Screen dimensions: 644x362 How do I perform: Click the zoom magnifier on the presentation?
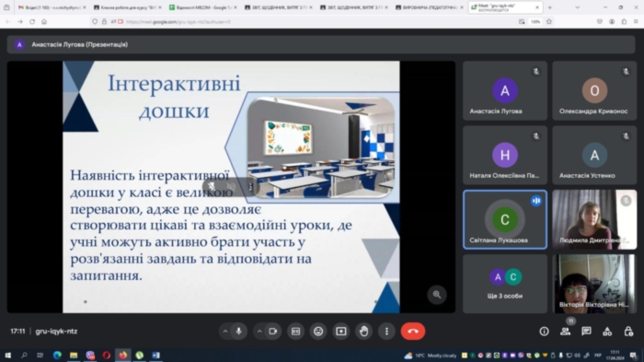click(437, 295)
